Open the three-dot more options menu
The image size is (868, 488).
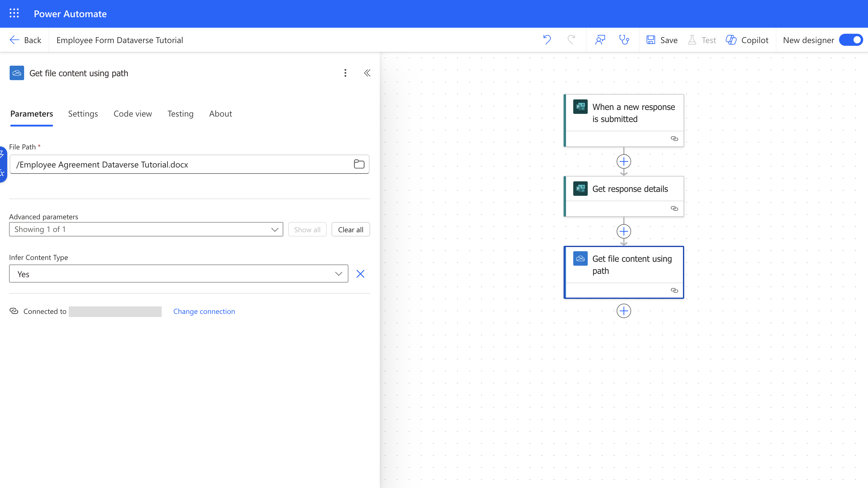tap(345, 73)
